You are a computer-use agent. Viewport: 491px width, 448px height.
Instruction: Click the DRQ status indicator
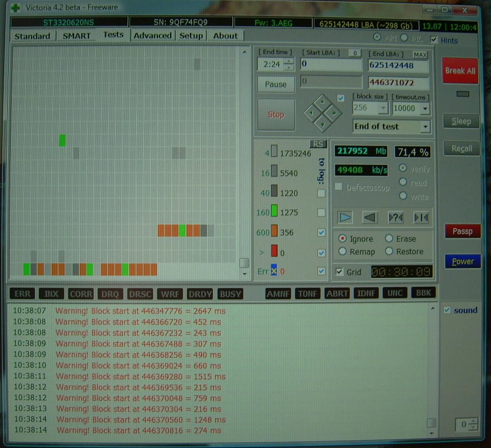[x=110, y=294]
